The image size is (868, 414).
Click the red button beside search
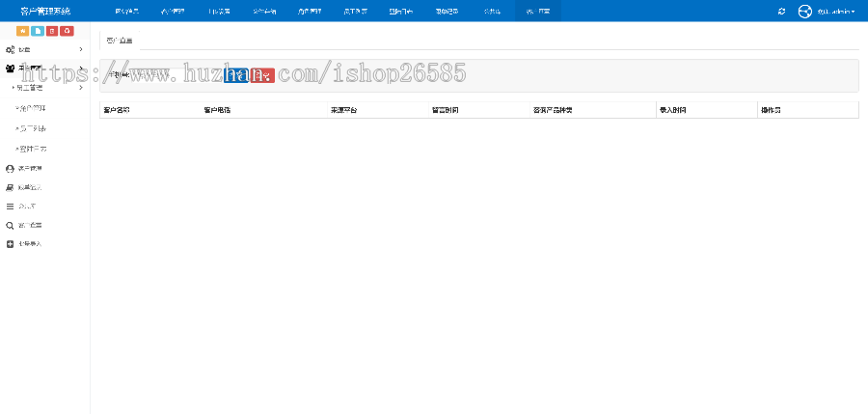click(262, 75)
